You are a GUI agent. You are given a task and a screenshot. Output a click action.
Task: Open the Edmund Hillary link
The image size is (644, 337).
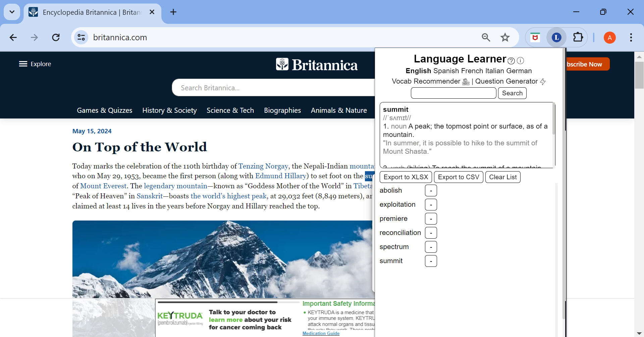pyautogui.click(x=281, y=176)
